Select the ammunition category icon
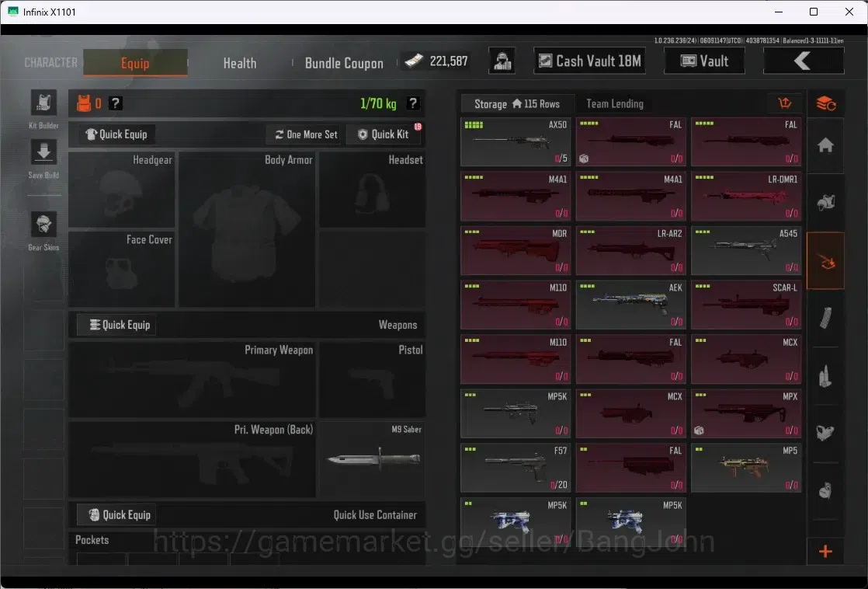 [825, 376]
